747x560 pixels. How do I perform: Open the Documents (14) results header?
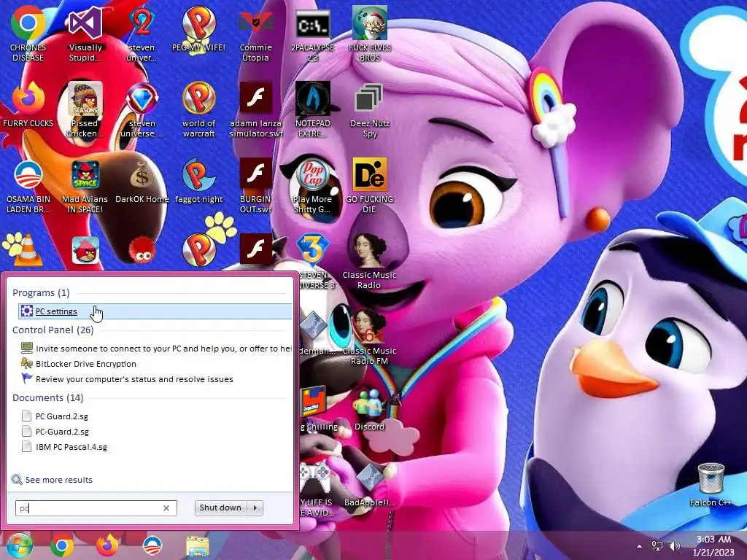click(x=47, y=397)
